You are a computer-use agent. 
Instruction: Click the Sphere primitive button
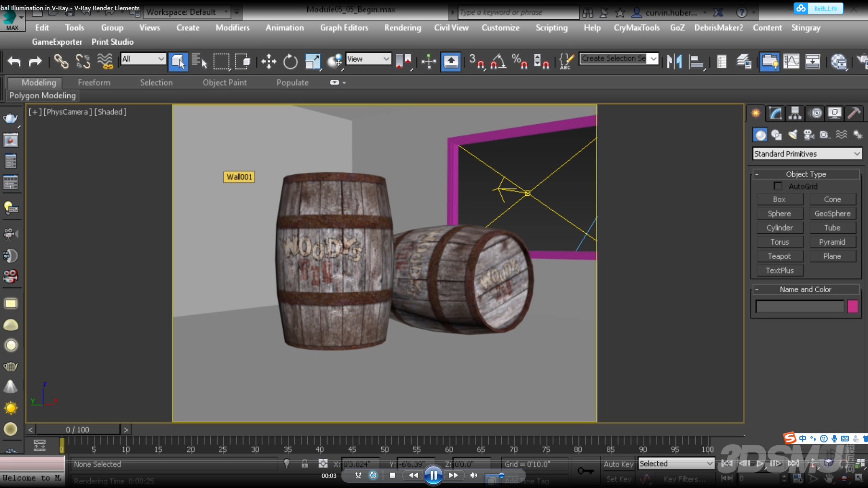(x=779, y=214)
